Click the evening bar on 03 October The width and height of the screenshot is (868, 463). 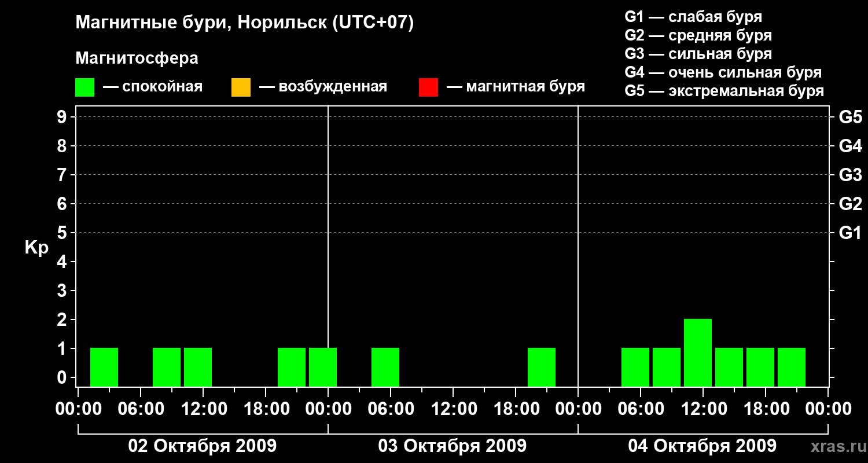[x=542, y=367]
